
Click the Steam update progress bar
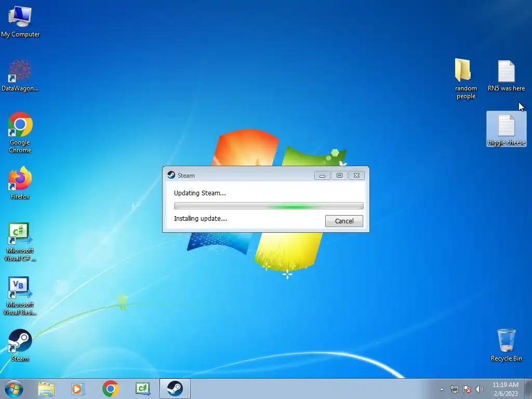(269, 206)
